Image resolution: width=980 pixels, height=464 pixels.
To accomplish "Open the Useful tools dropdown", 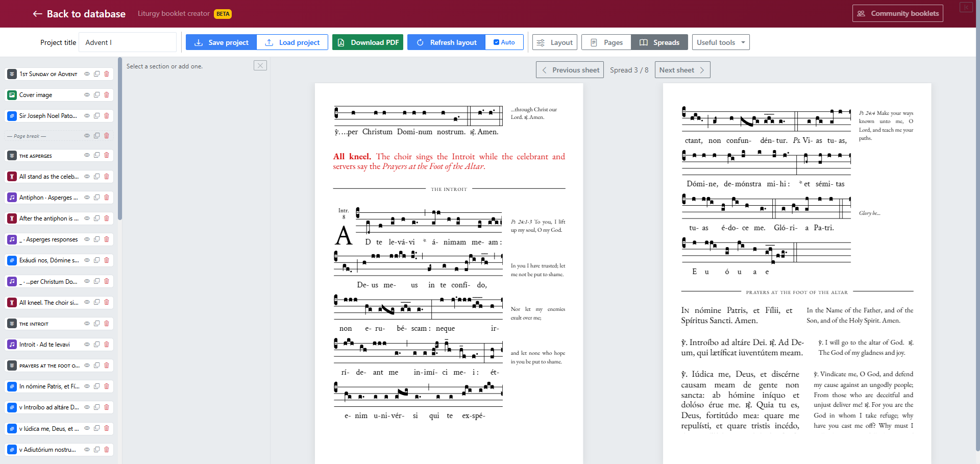I will (721, 42).
